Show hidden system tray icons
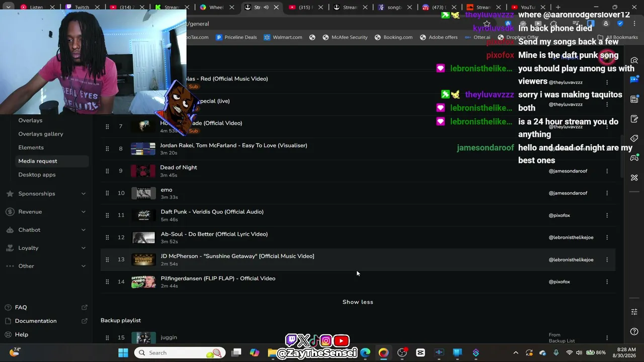The height and width of the screenshot is (362, 644). click(516, 353)
